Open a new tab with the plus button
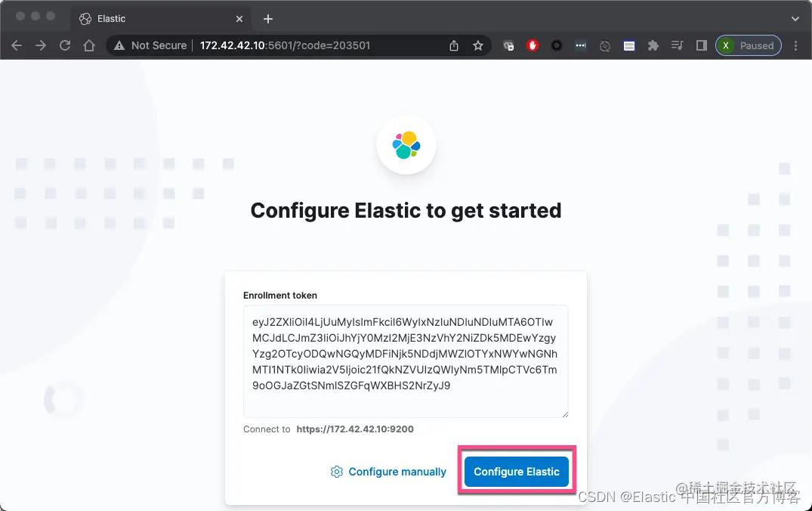The width and height of the screenshot is (812, 511). 267,19
